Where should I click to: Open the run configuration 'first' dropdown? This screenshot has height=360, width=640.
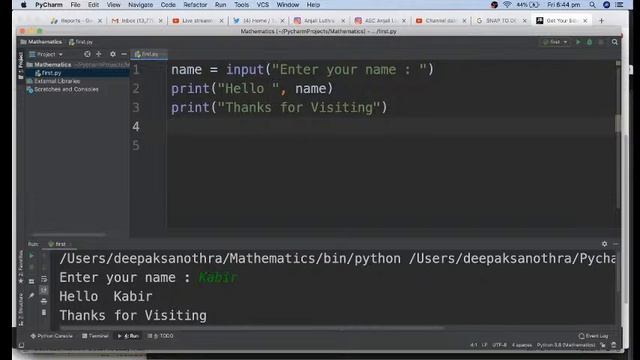(x=555, y=42)
